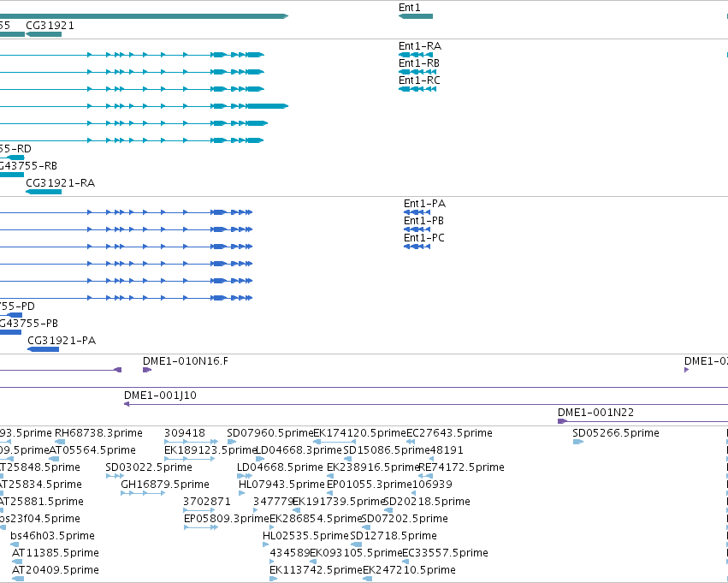Open the EP01055.3prime EST label
The width and height of the screenshot is (728, 583).
pyautogui.click(x=370, y=485)
